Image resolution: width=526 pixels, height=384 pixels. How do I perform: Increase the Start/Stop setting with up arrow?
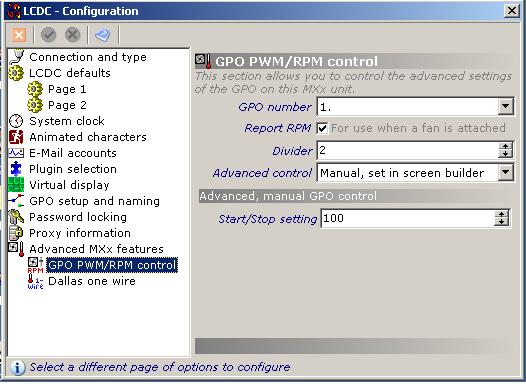[501, 215]
